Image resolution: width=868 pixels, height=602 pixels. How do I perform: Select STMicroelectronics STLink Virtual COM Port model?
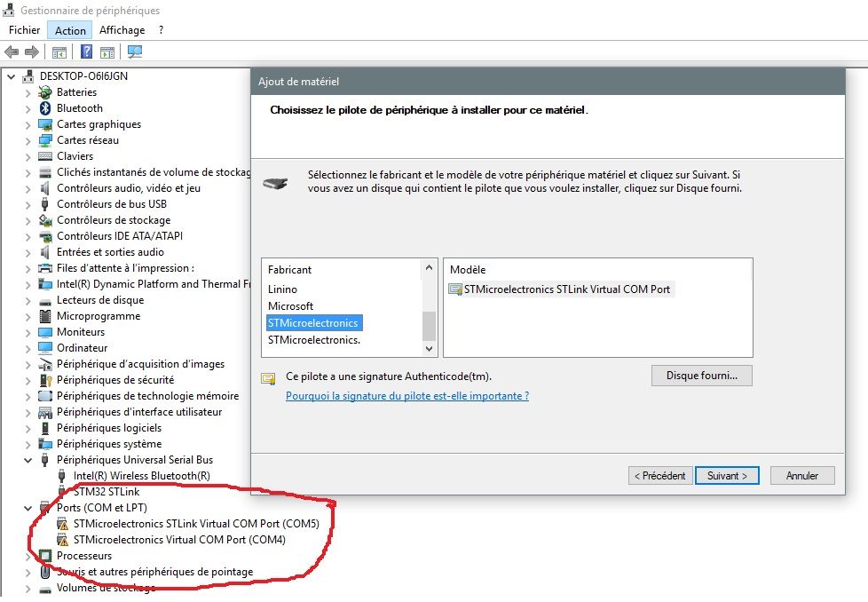(566, 289)
